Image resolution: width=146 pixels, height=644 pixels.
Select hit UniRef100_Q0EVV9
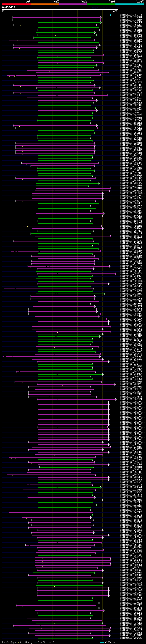click(131, 37)
